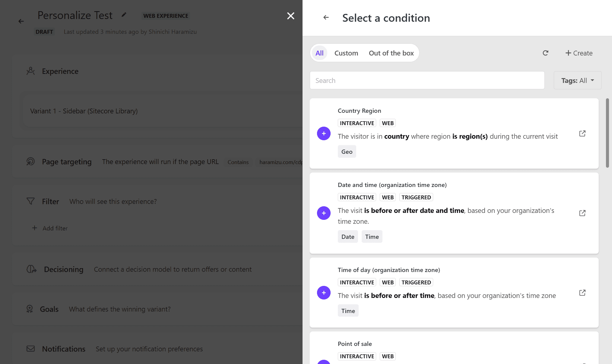Image resolution: width=612 pixels, height=364 pixels.
Task: Click the conditions list scrollbar
Action: [607, 133]
